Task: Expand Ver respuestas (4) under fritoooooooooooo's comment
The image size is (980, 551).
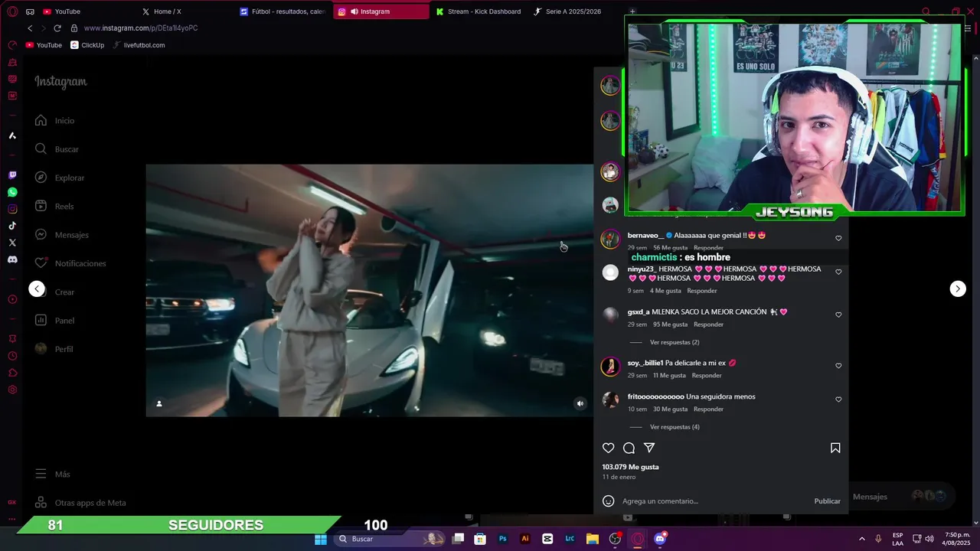Action: tap(674, 427)
